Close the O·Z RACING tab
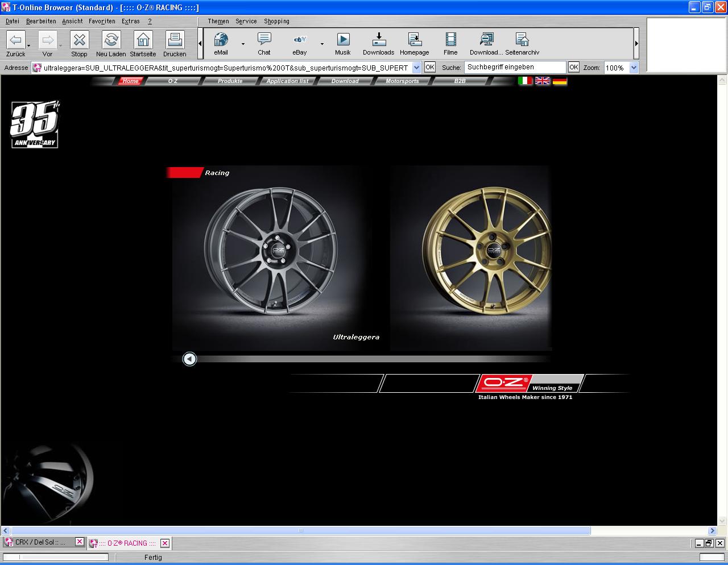Viewport: 728px width, 565px height. pyautogui.click(x=165, y=543)
